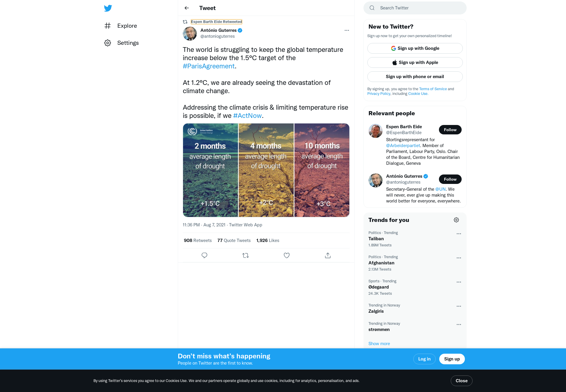Open more options for Ødegaard trend
The height and width of the screenshot is (392, 566).
pyautogui.click(x=459, y=282)
